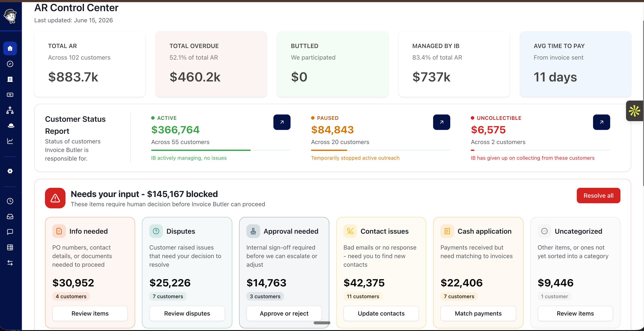Click the Cash application receipt icon

click(x=447, y=231)
